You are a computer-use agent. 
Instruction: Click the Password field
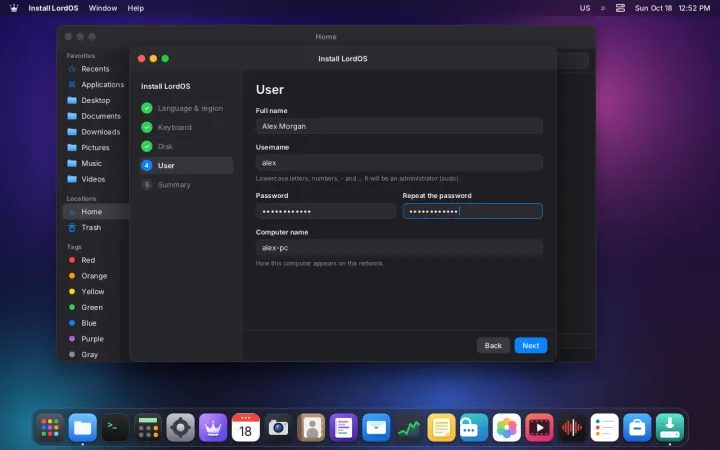(x=326, y=211)
